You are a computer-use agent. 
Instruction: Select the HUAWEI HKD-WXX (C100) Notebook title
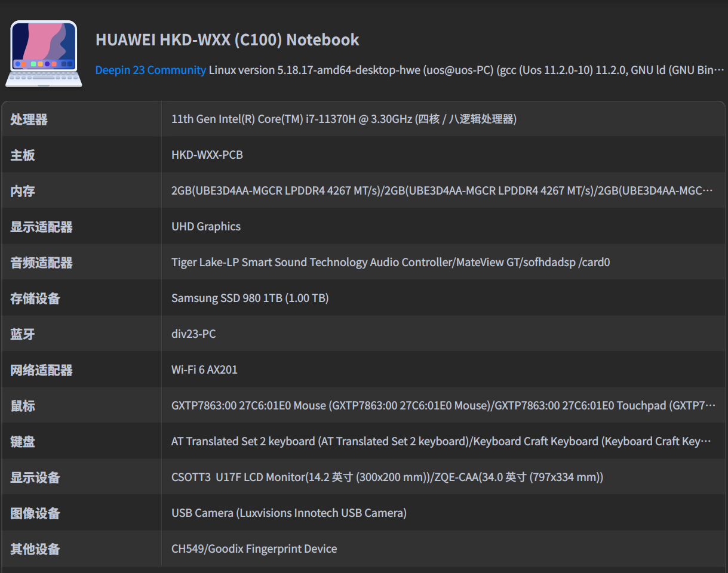[x=228, y=40]
